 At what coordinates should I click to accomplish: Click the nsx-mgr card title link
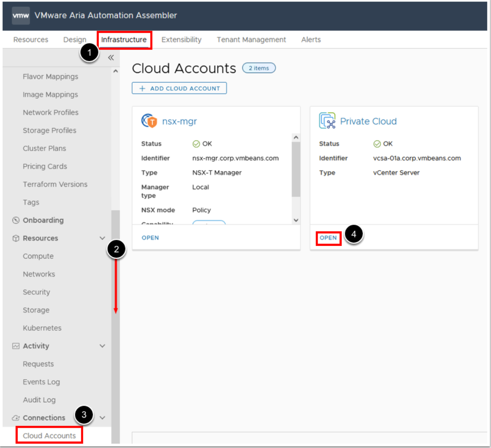179,121
